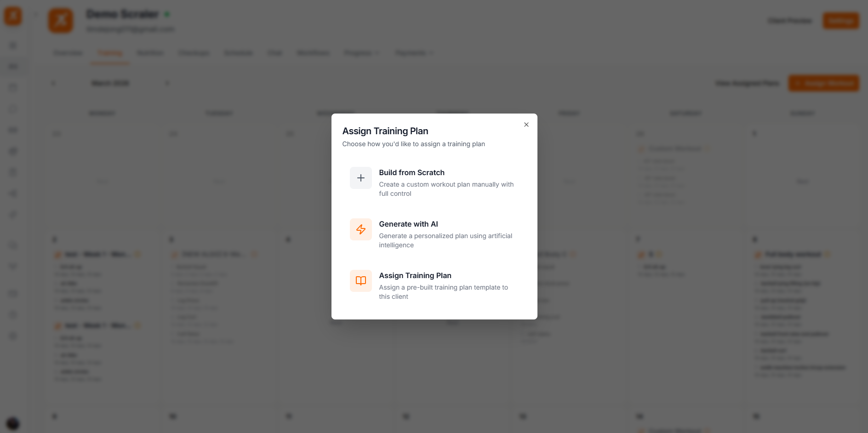
Task: Open View Assigned Plans
Action: tap(747, 83)
